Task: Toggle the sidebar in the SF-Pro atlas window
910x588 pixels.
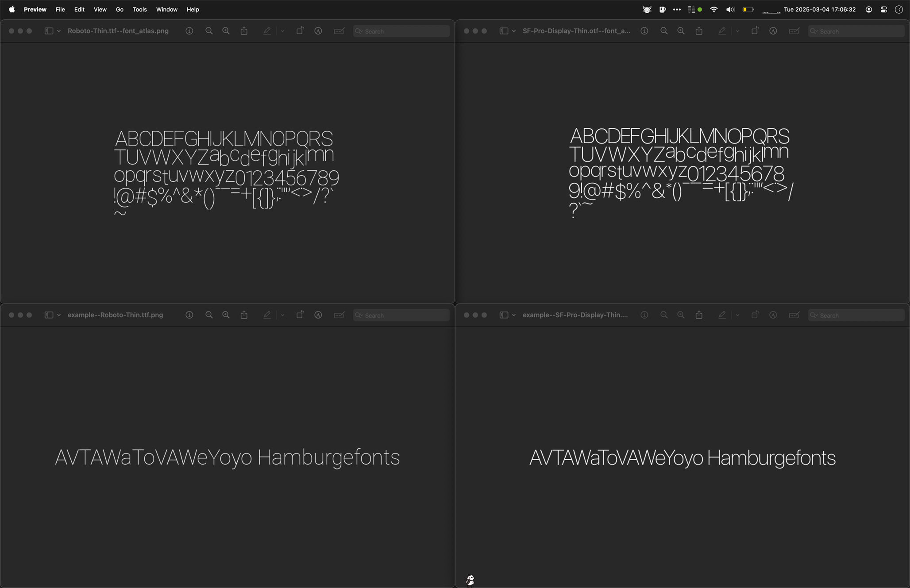Action: [504, 31]
